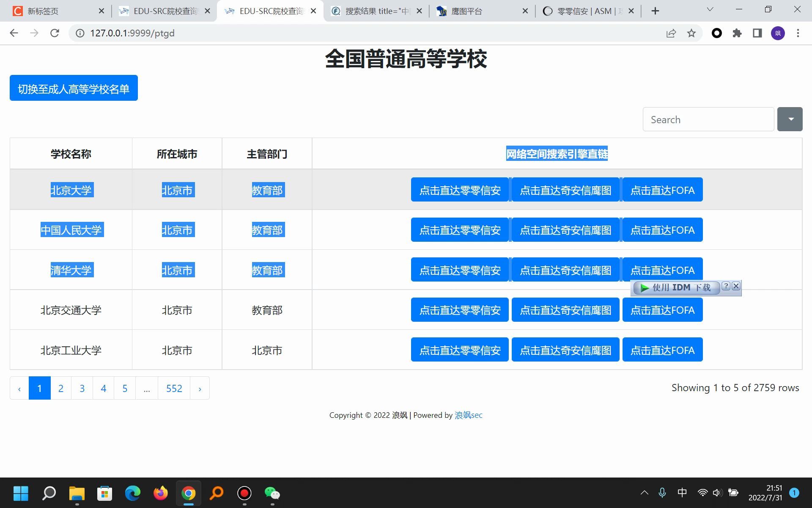Viewport: 812px width, 508px height.
Task: Click the 北京大学 school name link
Action: [71, 190]
